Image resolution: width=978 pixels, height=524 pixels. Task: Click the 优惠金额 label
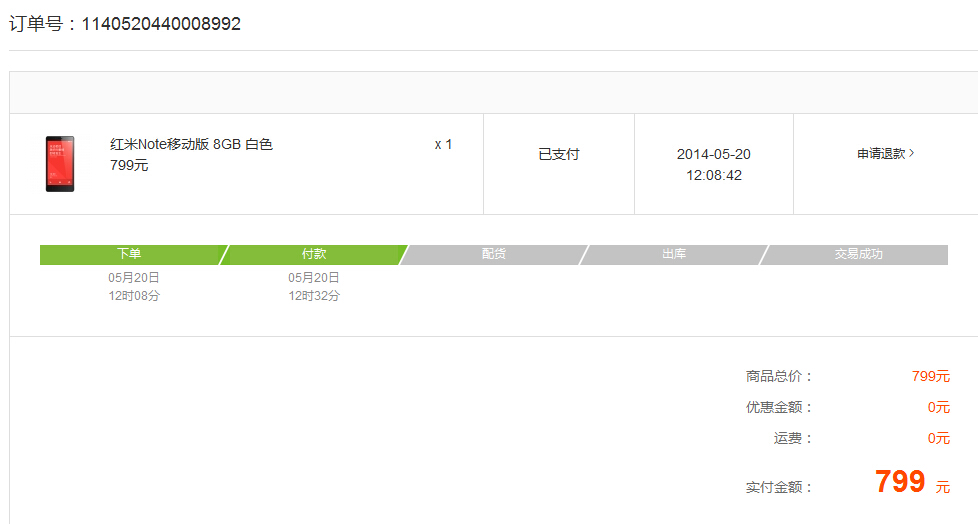point(779,408)
